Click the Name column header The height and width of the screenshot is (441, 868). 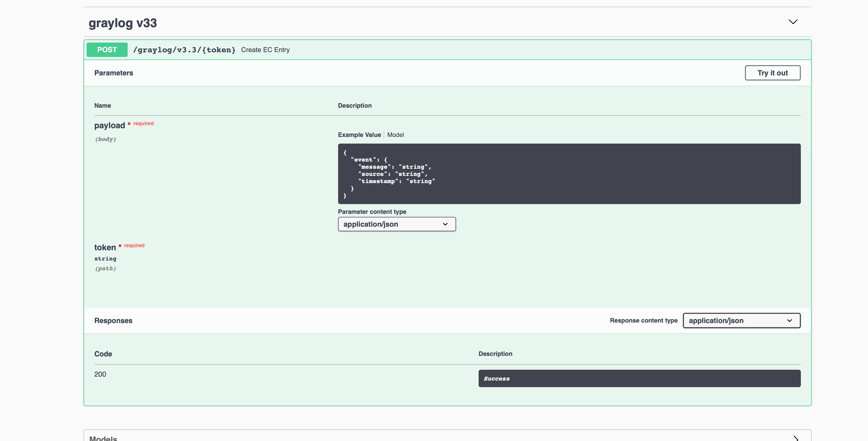point(103,105)
